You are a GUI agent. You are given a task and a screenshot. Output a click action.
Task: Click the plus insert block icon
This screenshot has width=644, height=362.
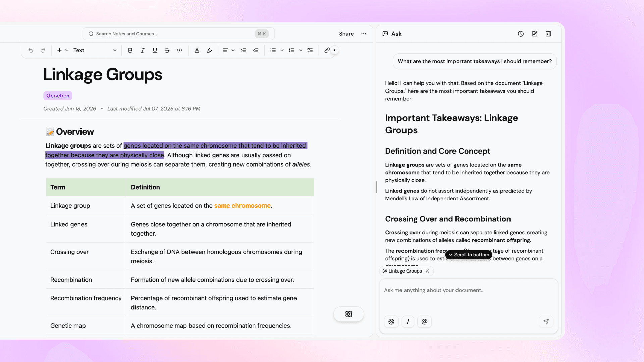coord(59,50)
